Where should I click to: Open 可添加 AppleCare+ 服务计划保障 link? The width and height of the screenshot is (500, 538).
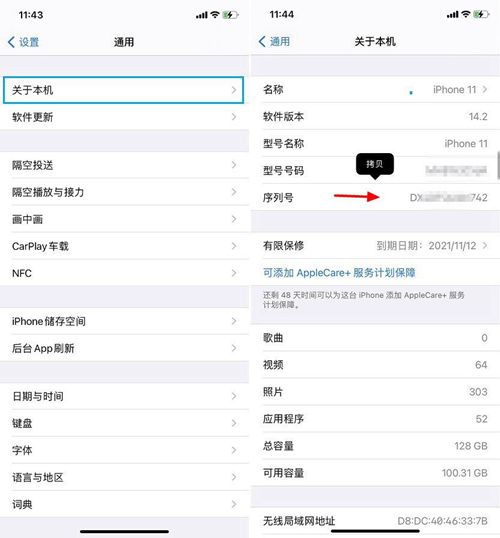(339, 273)
